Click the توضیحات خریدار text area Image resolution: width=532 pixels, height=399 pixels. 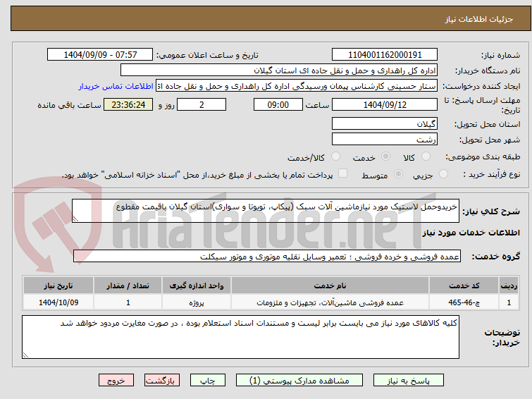pyautogui.click(x=240, y=337)
